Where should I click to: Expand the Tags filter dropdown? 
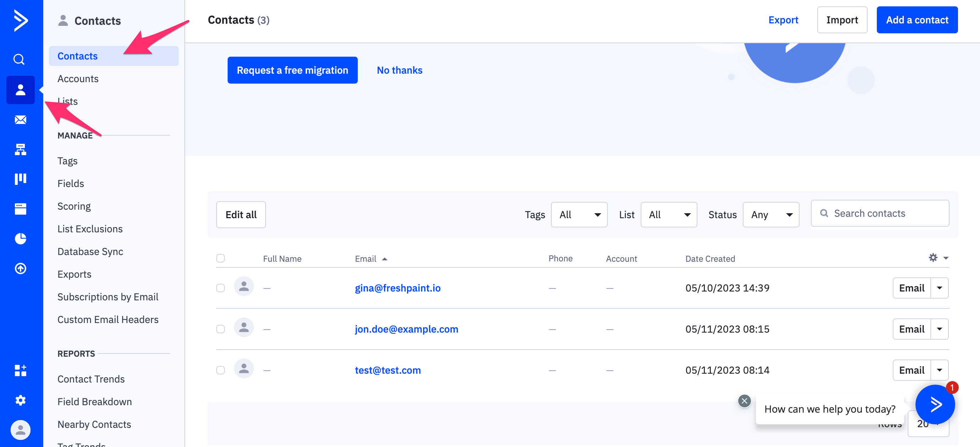tap(579, 215)
